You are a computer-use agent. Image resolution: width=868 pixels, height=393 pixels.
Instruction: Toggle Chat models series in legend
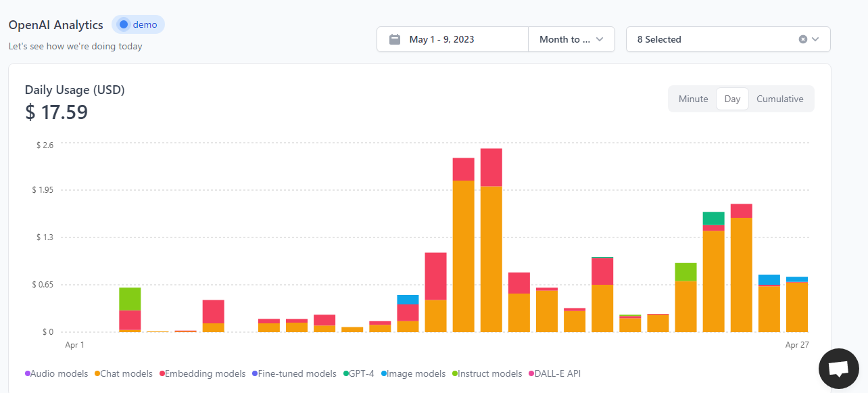126,373
